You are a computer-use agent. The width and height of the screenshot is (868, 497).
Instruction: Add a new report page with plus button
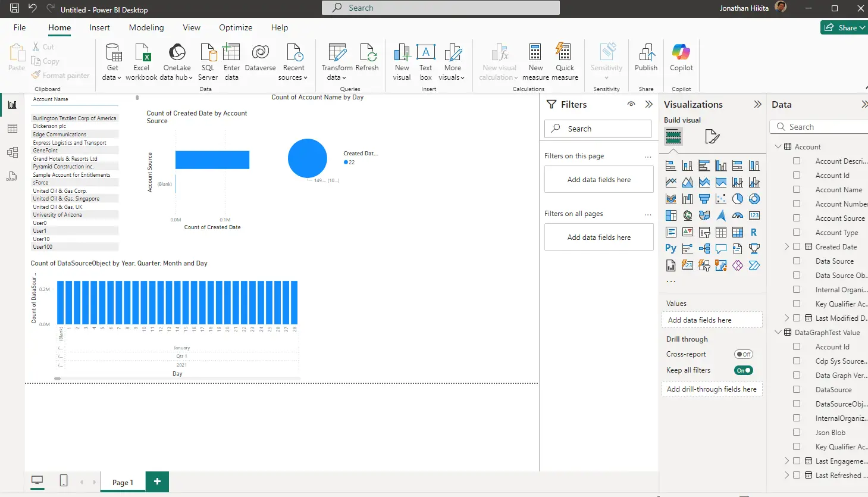pos(157,482)
